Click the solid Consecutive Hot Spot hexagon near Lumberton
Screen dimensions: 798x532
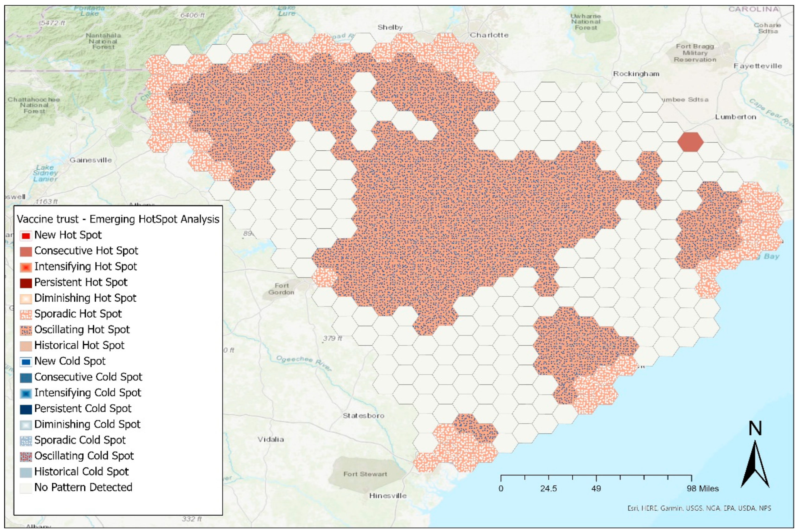[690, 142]
